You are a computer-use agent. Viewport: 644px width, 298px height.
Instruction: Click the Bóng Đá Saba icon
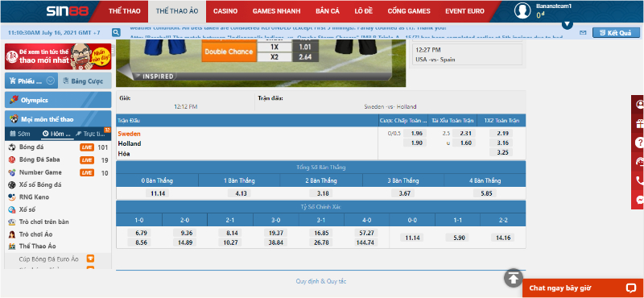click(x=12, y=159)
